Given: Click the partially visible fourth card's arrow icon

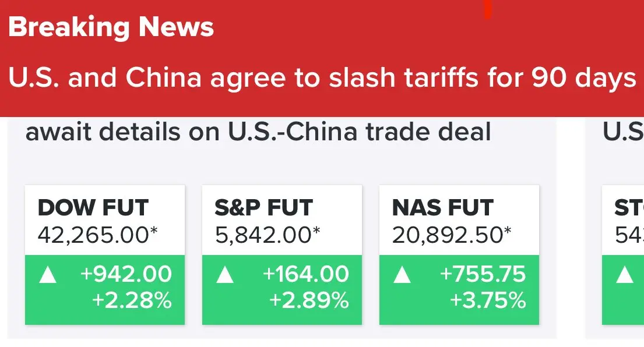Looking at the screenshot, I should (625, 275).
